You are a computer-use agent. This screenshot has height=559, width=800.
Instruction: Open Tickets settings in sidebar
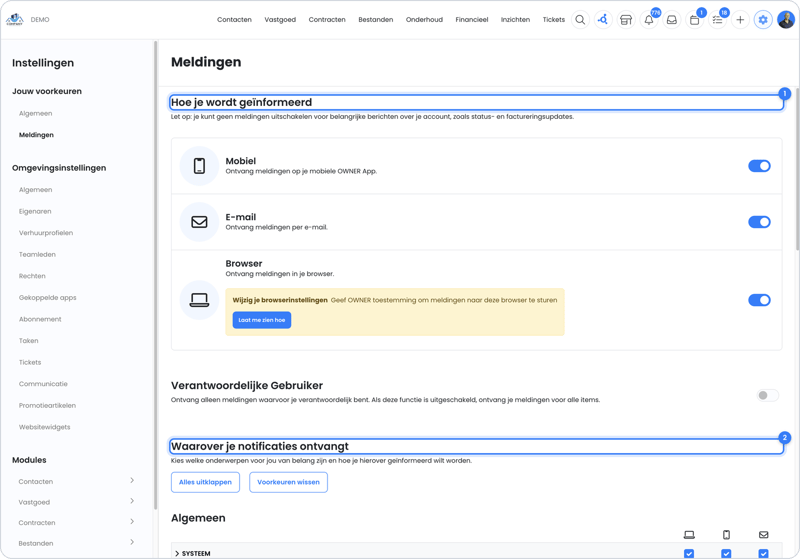tap(30, 362)
